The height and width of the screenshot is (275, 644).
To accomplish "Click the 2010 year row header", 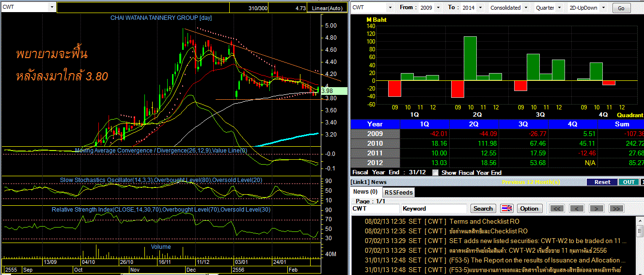I will 375,143.
